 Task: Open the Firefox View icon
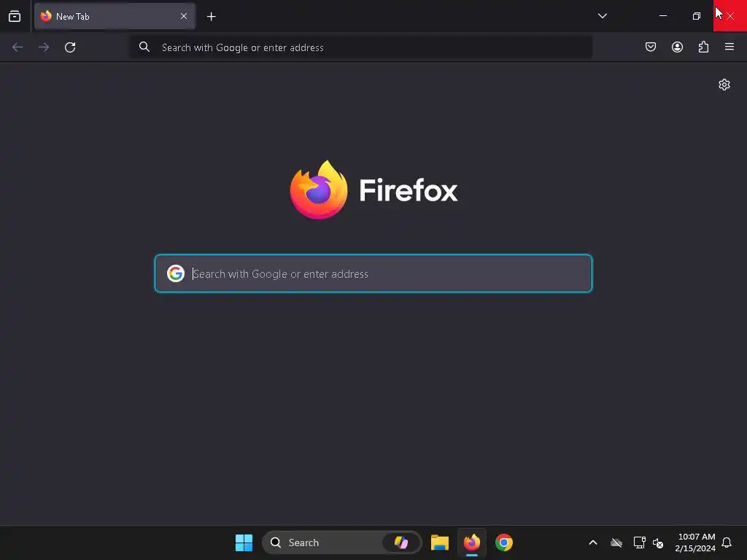(15, 16)
